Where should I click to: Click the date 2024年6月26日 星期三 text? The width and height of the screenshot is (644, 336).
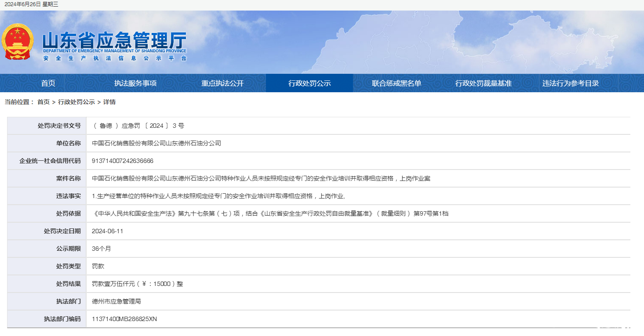coord(31,4)
